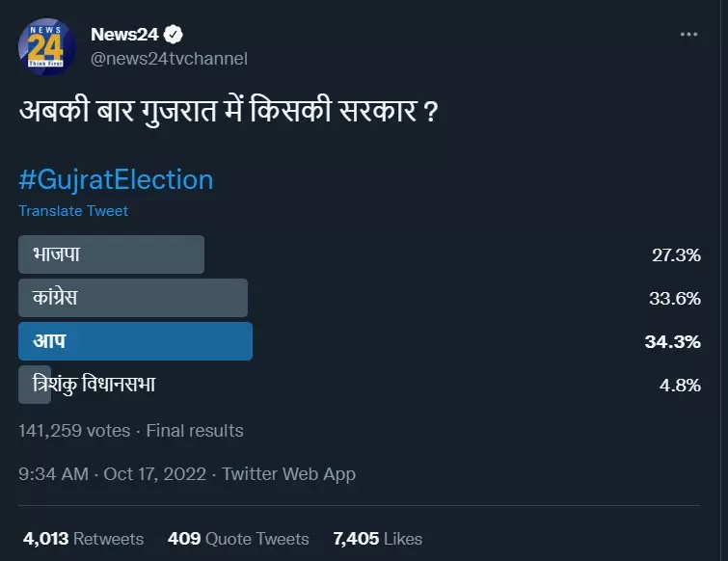
Task: View the 409 Quote Tweets list
Action: pyautogui.click(x=238, y=539)
